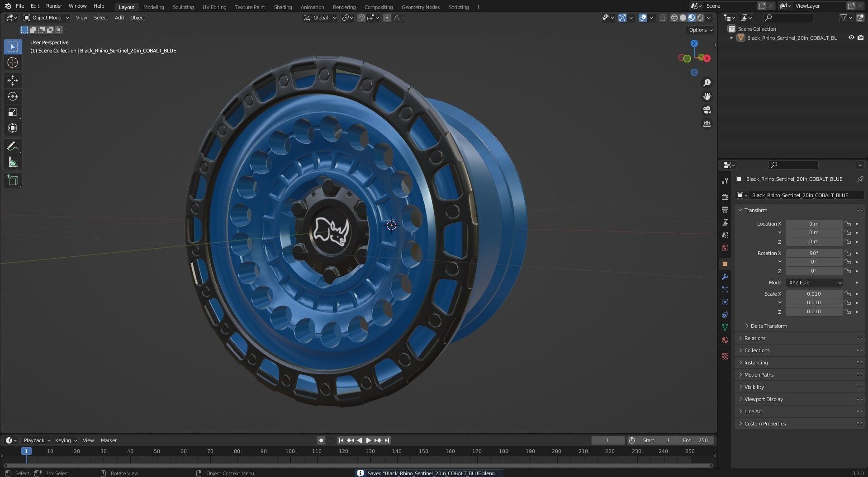This screenshot has width=868, height=477.
Task: Switch to the Modeling workspace tab
Action: tap(154, 7)
